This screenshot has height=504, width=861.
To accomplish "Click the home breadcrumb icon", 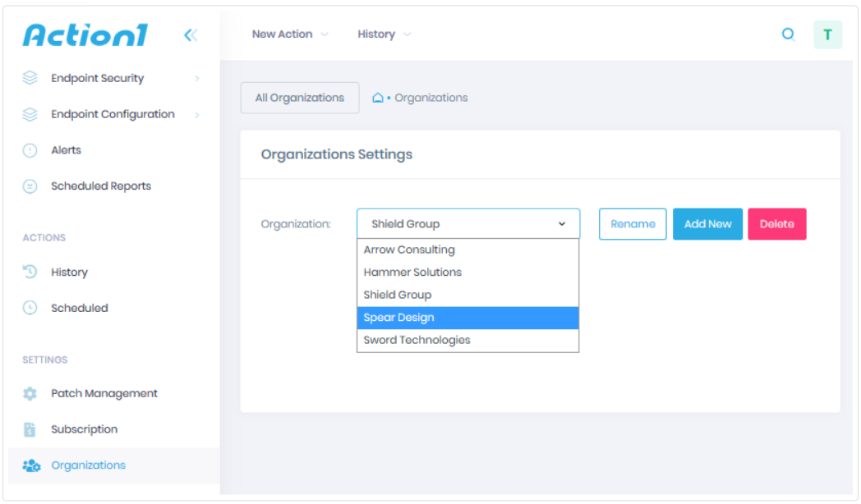I will click(x=378, y=98).
